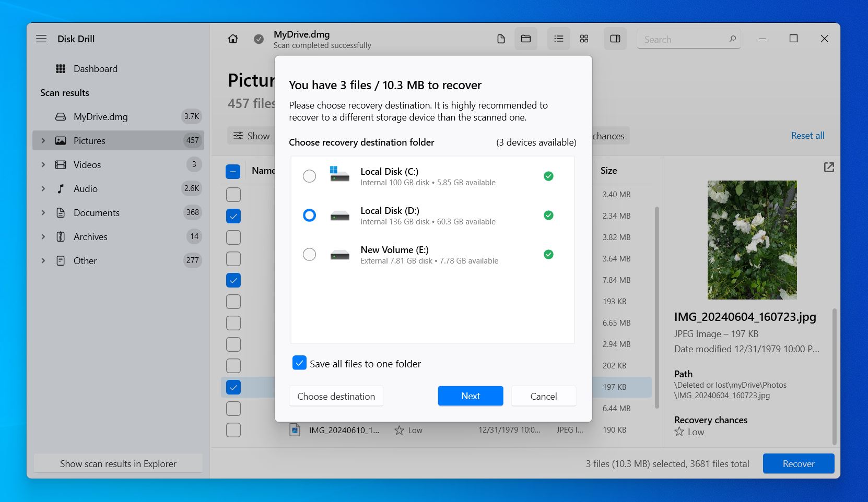Toggle the select-all checkbox in header
Viewport: 868px width, 502px height.
click(233, 171)
